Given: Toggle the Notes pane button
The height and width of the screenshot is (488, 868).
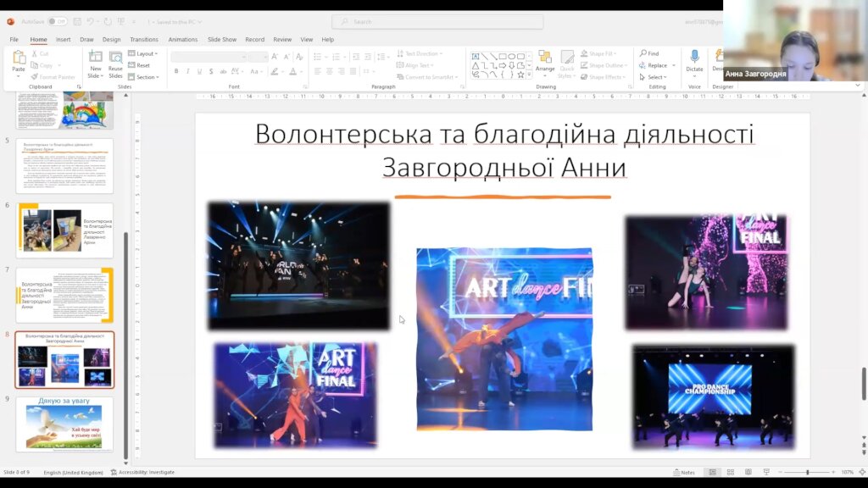Looking at the screenshot, I should coord(684,472).
